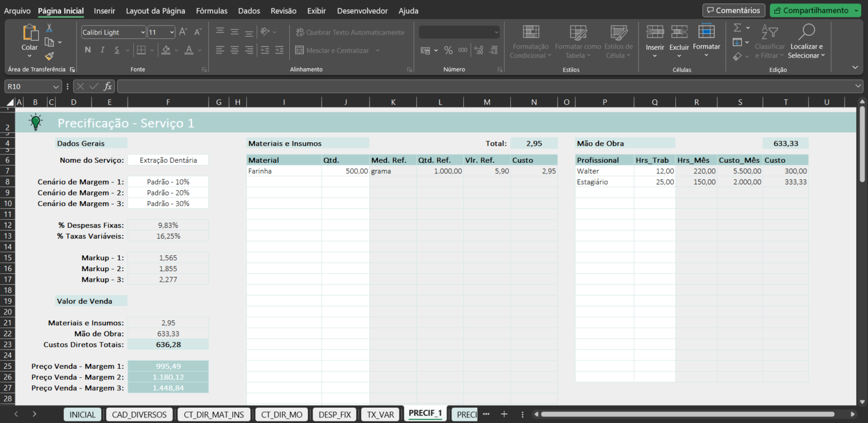Screen dimensions: 868x423
Task: Click the fx insert function icon
Action: pos(107,86)
